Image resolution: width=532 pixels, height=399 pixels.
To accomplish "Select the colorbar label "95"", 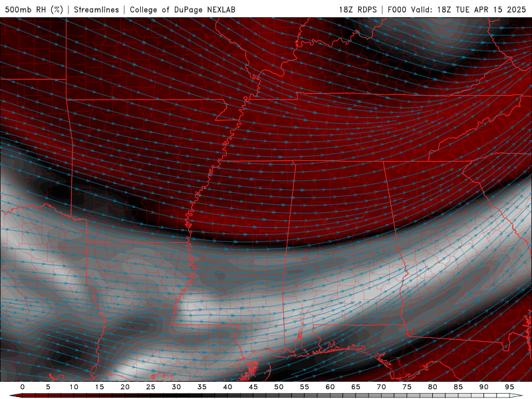I will 509,387.
